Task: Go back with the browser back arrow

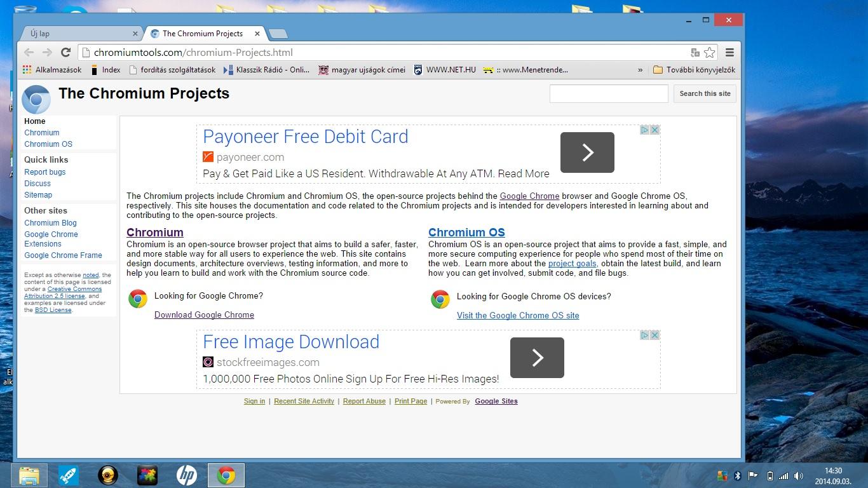Action: pos(29,53)
